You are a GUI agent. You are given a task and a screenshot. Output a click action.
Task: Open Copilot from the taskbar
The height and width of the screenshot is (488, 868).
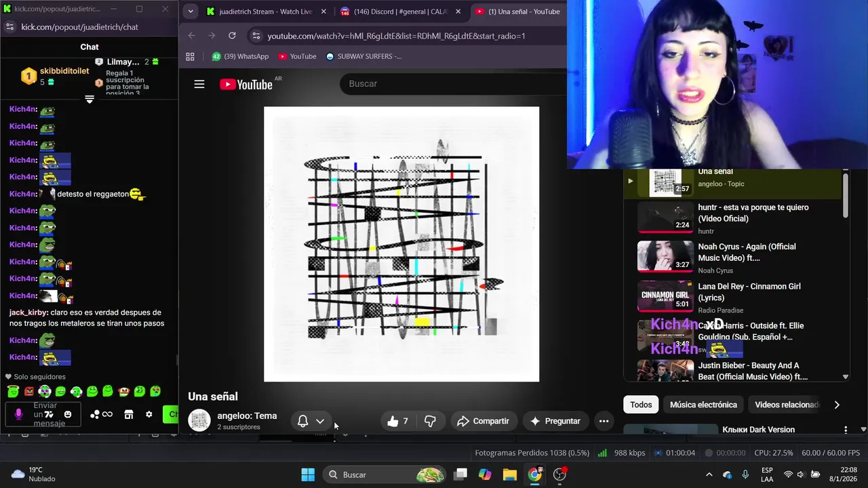pyautogui.click(x=485, y=474)
